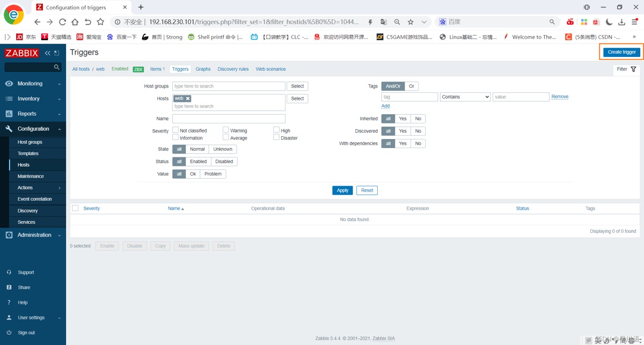Collapse the Zabbix sidebar with double-arrow icon

[x=47, y=53]
